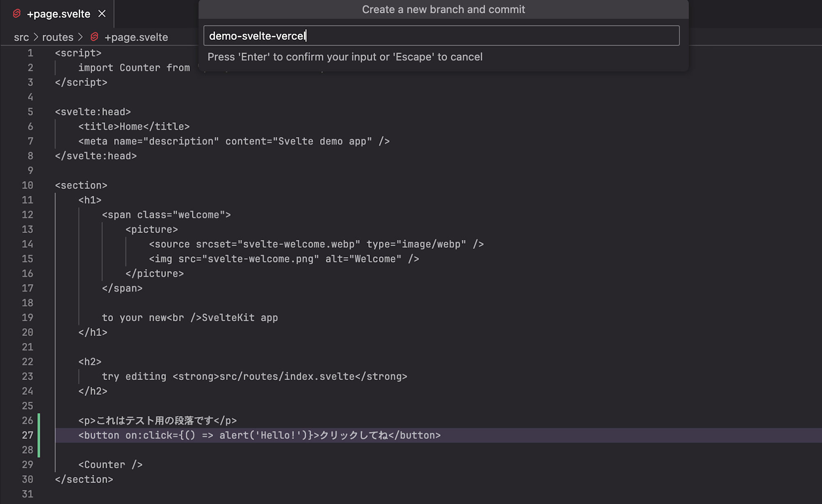The width and height of the screenshot is (822, 504).
Task: Click the svelte-welcome.png img tag line
Action: tap(284, 259)
